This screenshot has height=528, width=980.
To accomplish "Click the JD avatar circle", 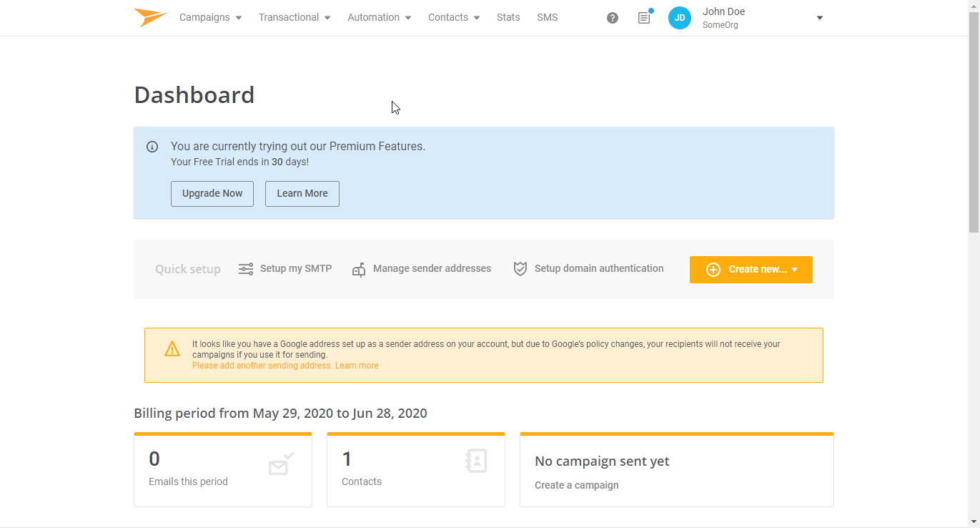I will [679, 17].
